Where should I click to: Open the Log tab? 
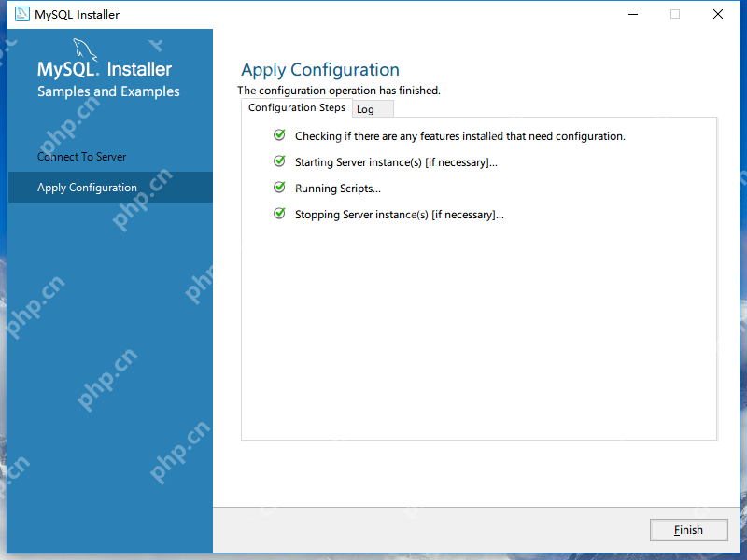tap(366, 109)
